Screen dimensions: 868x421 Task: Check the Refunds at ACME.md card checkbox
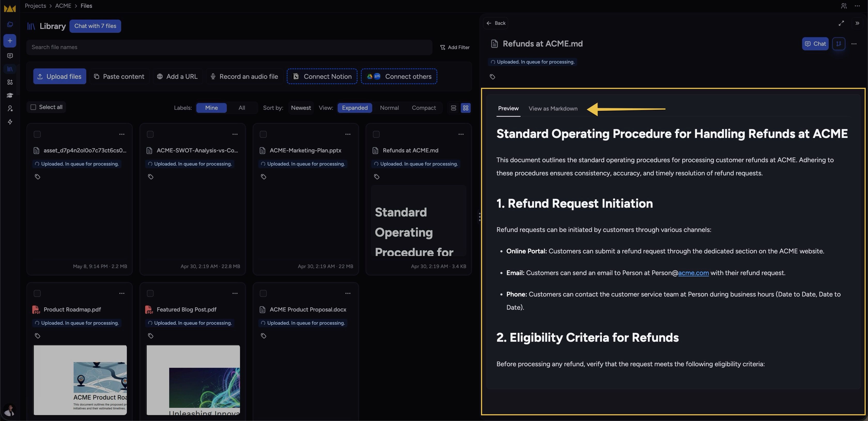(376, 134)
